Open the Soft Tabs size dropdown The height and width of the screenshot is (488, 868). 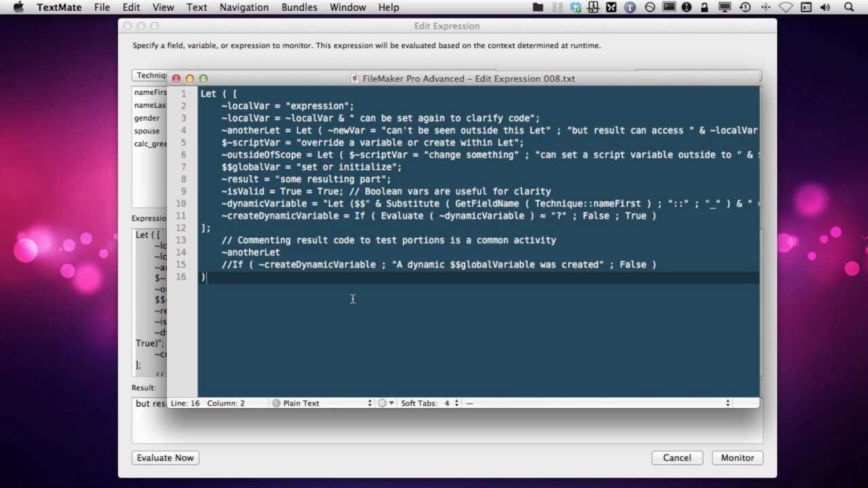point(429,403)
